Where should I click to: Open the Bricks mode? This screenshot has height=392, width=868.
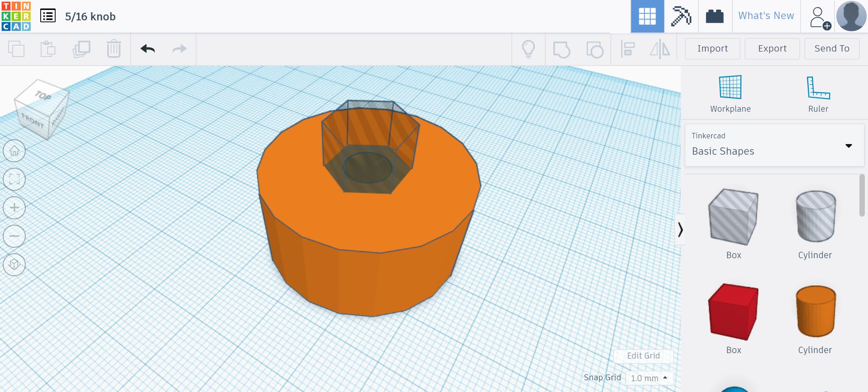coord(715,16)
